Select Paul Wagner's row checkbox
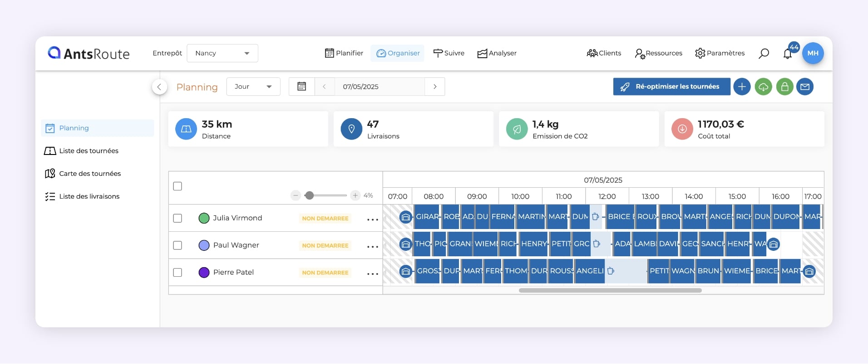This screenshot has width=868, height=364. pos(178,245)
